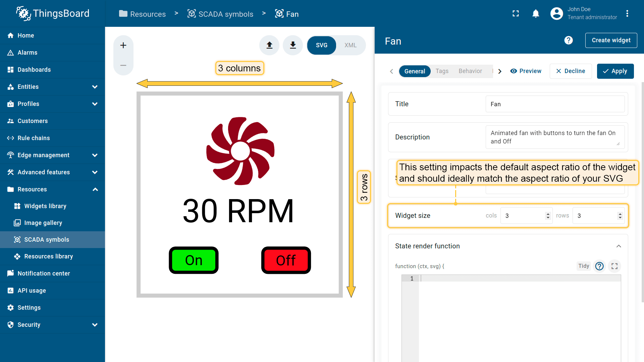This screenshot has height=362, width=644.
Task: Click the zoom out minus button
Action: [x=123, y=65]
